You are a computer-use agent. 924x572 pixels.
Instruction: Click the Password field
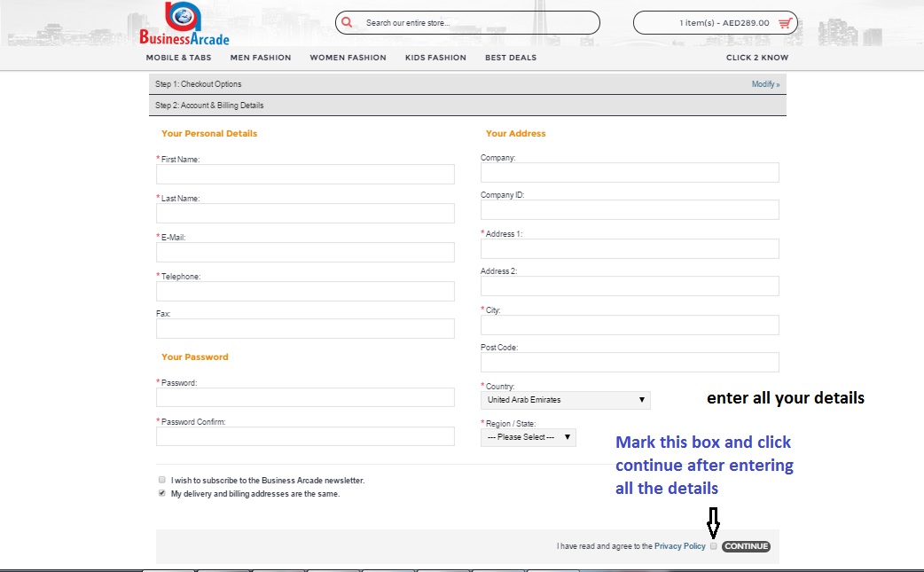(305, 397)
